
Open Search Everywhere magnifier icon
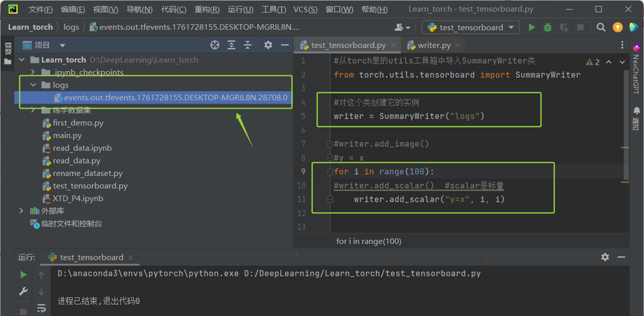click(x=601, y=27)
